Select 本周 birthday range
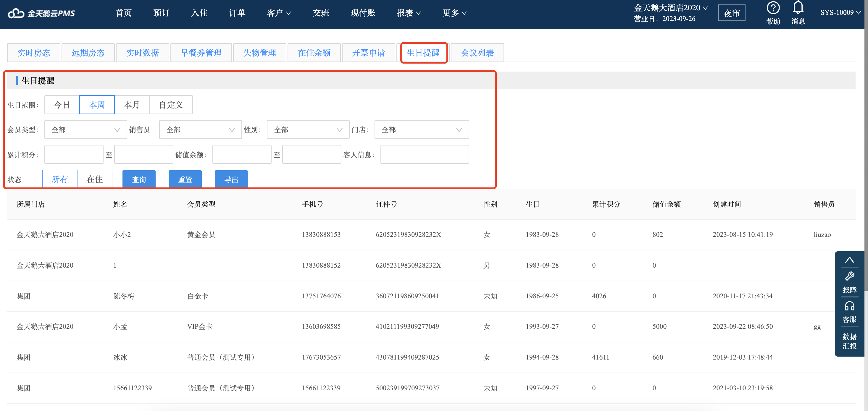 pos(97,105)
